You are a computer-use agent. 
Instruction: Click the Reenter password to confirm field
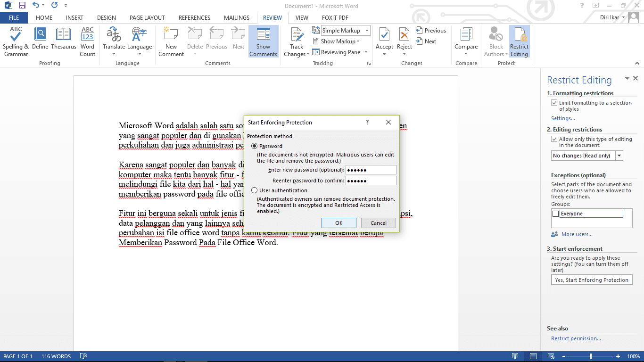(371, 181)
